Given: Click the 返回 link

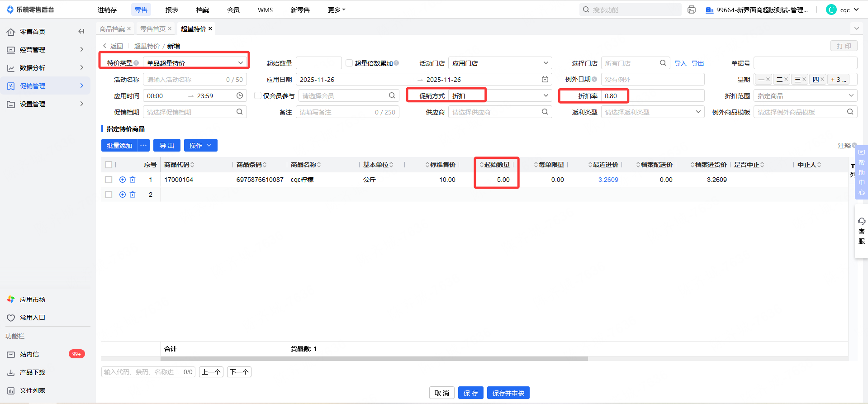Looking at the screenshot, I should coord(113,46).
